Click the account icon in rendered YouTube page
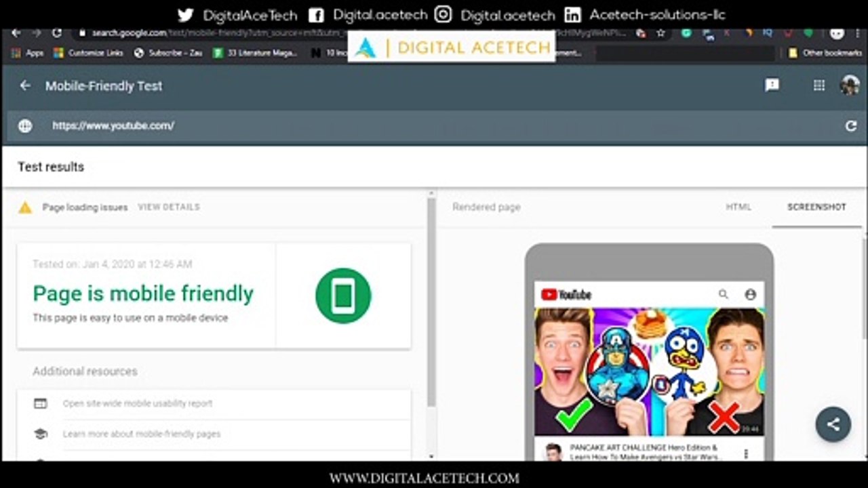The image size is (868, 488). point(750,294)
